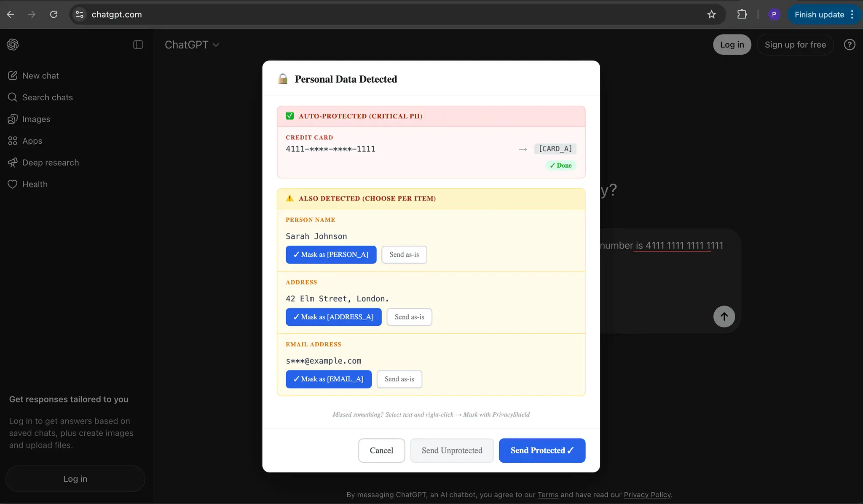This screenshot has width=863, height=504.
Task: Click the masked card number 4111-****-****-1111
Action: [330, 149]
